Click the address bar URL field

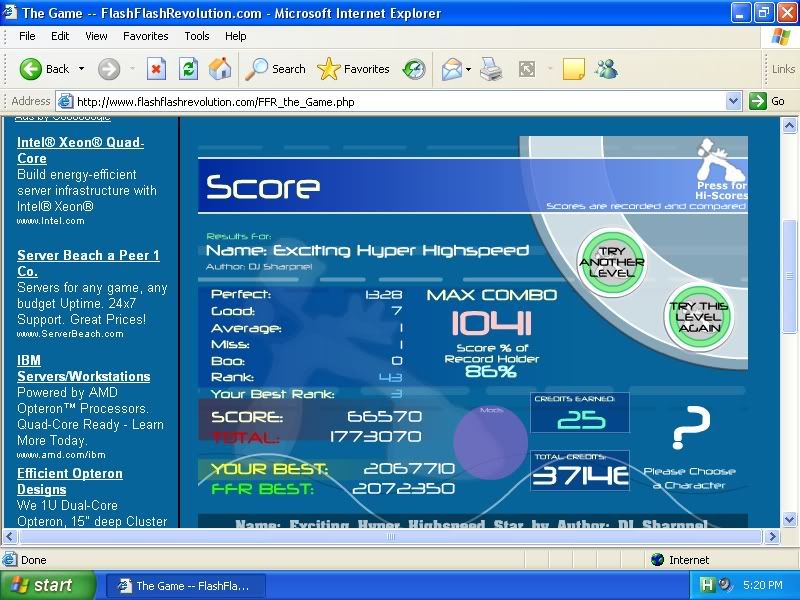click(400, 101)
